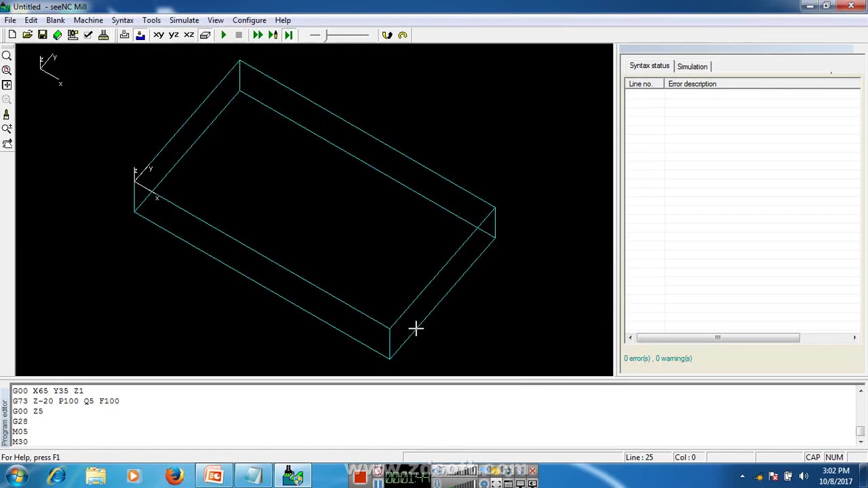Viewport: 868px width, 488px height.
Task: Open the machine setup toolbar icon
Action: point(73,35)
